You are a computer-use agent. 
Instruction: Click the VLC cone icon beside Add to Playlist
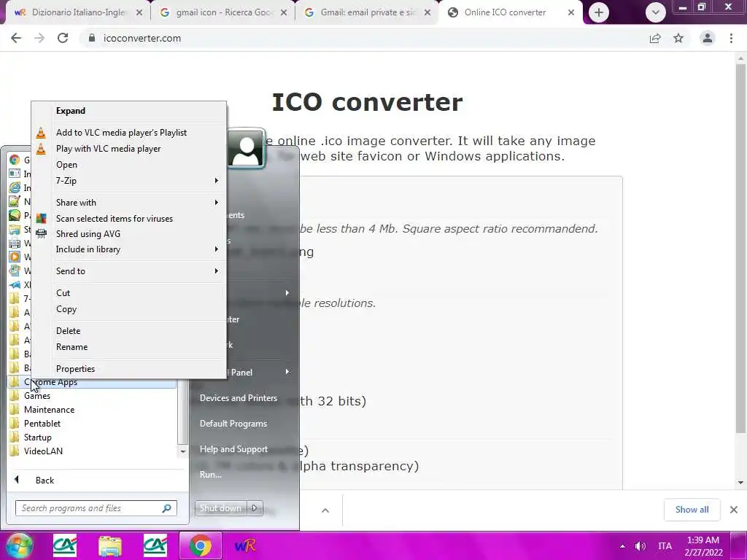tap(41, 133)
